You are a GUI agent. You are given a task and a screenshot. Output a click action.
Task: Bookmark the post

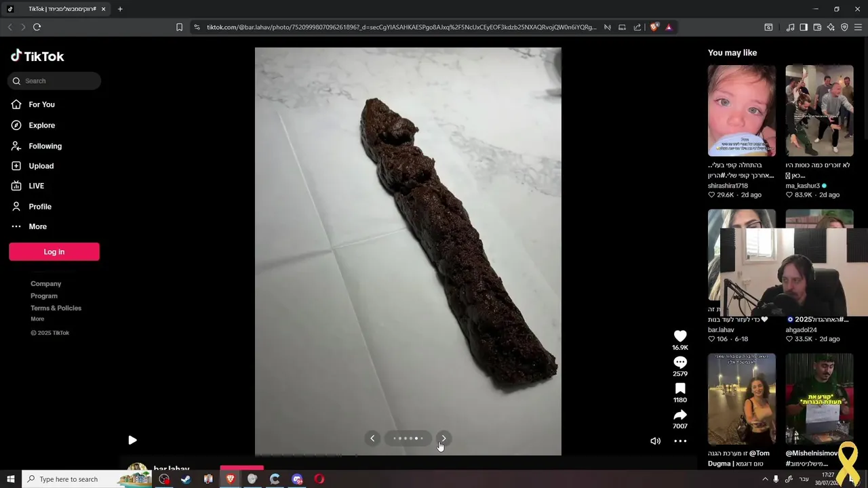(680, 388)
